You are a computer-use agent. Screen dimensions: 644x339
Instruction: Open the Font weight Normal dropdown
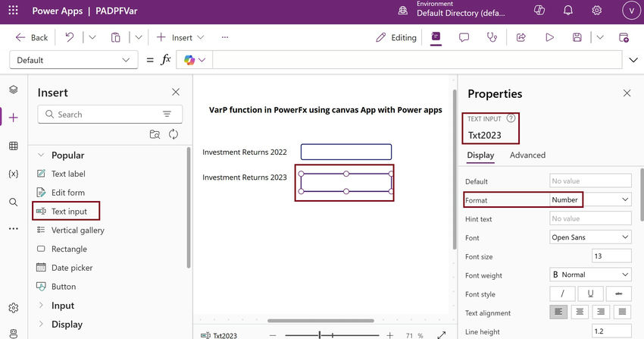click(x=590, y=275)
